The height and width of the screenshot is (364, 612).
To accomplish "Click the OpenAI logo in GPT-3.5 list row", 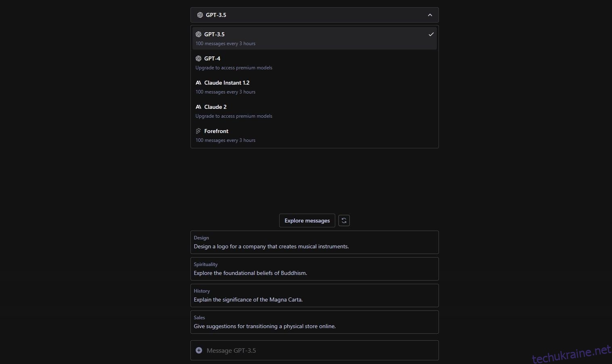I will pyautogui.click(x=198, y=34).
